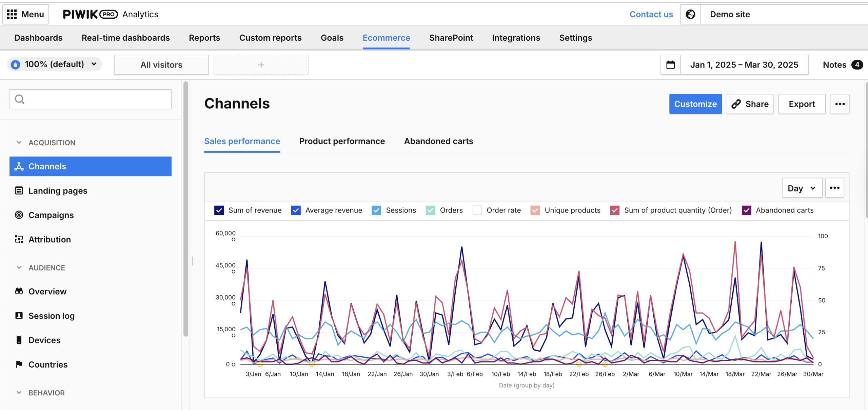Screen dimensions: 868x410
Task: Select the Channels icon in the sidebar
Action: [19, 166]
